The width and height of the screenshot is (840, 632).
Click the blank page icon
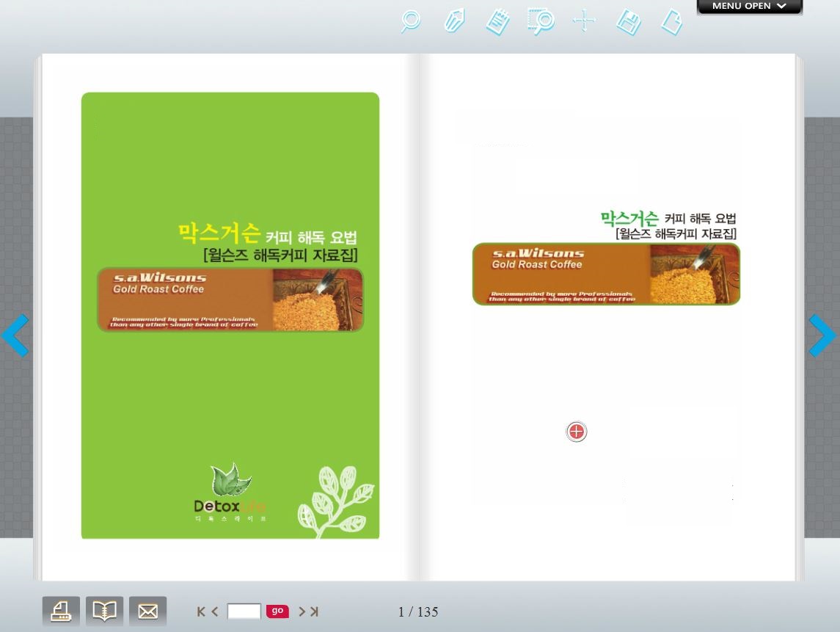tap(672, 23)
